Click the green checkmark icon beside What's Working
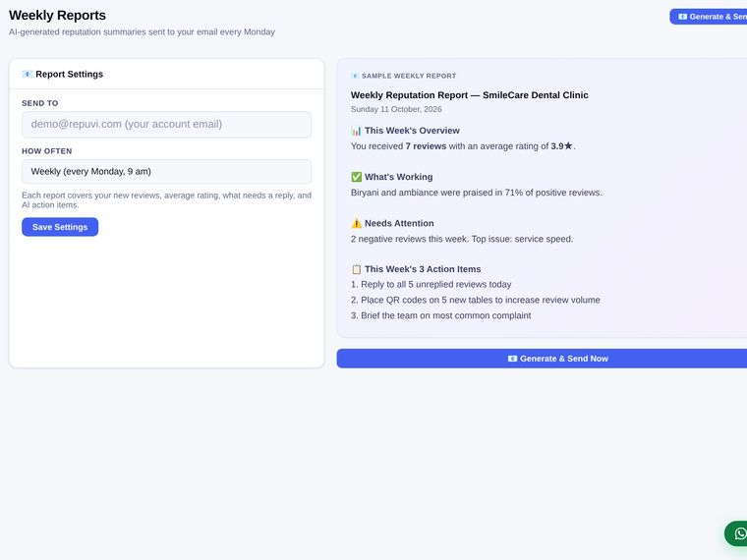The image size is (747, 560). (357, 177)
